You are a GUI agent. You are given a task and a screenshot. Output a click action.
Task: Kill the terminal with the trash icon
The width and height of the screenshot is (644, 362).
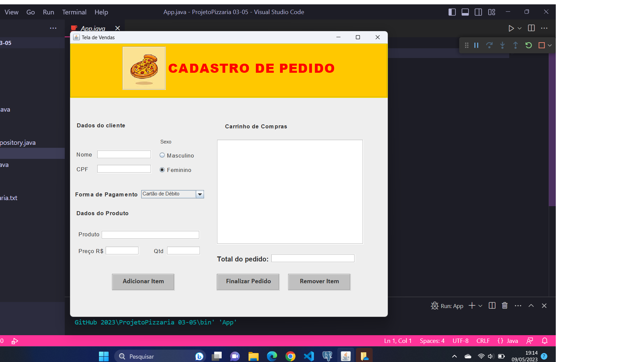point(505,305)
